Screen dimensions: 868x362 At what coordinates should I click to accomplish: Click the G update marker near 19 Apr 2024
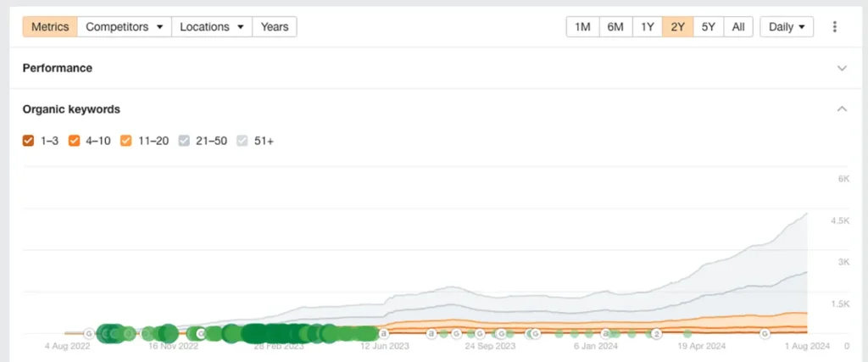click(x=765, y=334)
